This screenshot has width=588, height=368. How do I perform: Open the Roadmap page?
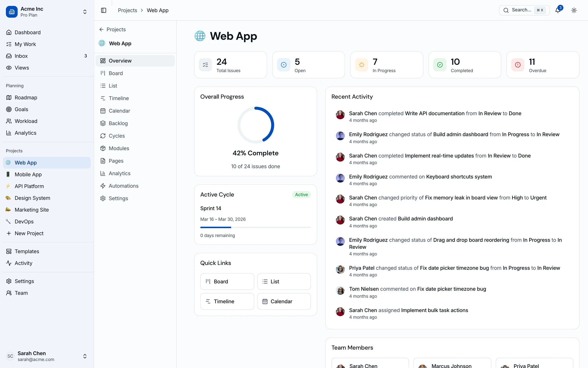click(x=47, y=98)
